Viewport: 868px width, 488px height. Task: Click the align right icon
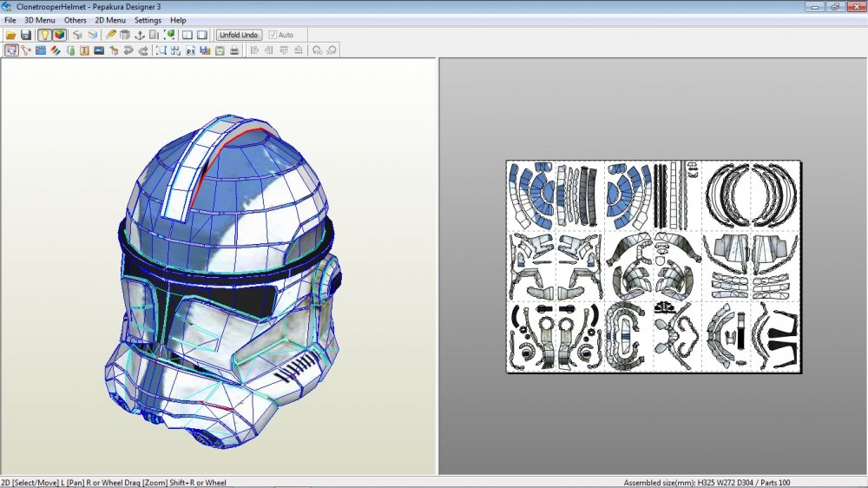(269, 50)
